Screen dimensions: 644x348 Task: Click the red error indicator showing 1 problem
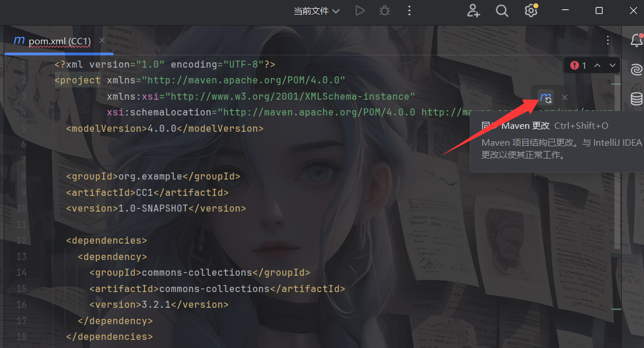578,66
